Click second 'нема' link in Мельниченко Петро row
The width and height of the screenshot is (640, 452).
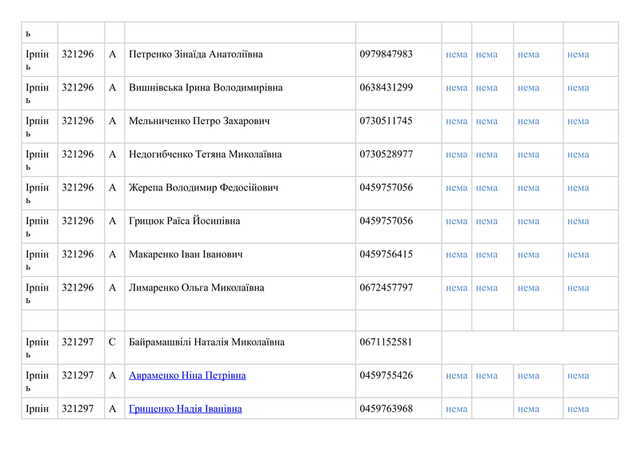click(487, 121)
